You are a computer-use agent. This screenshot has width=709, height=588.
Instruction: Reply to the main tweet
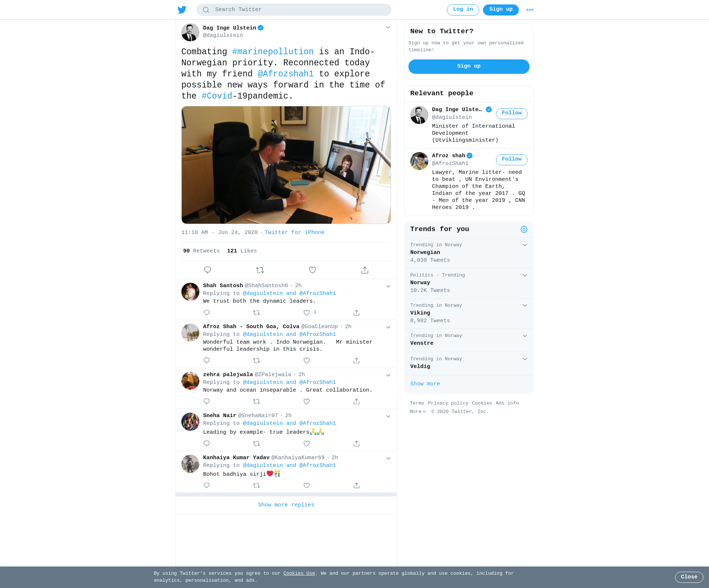(208, 270)
